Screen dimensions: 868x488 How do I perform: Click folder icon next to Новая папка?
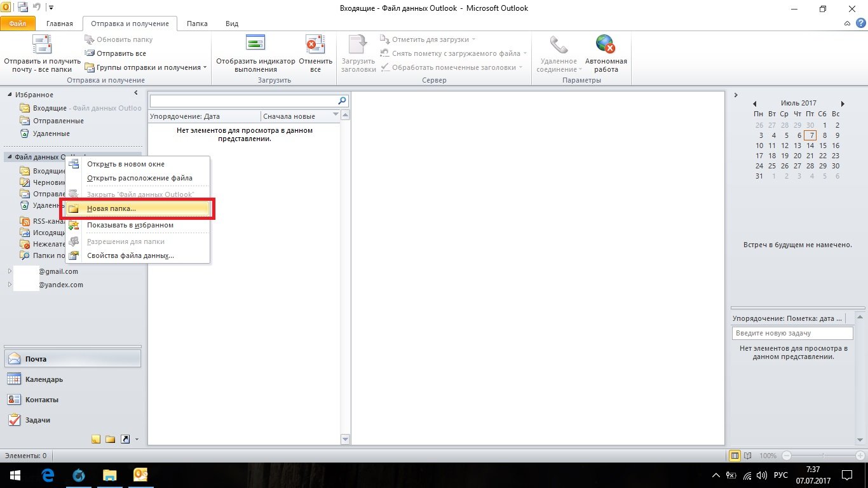click(x=74, y=208)
